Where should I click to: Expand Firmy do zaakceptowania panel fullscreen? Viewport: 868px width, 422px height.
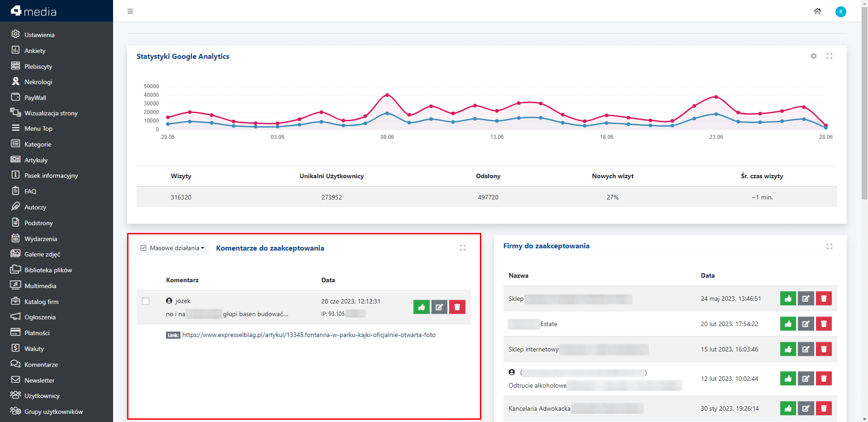point(829,247)
